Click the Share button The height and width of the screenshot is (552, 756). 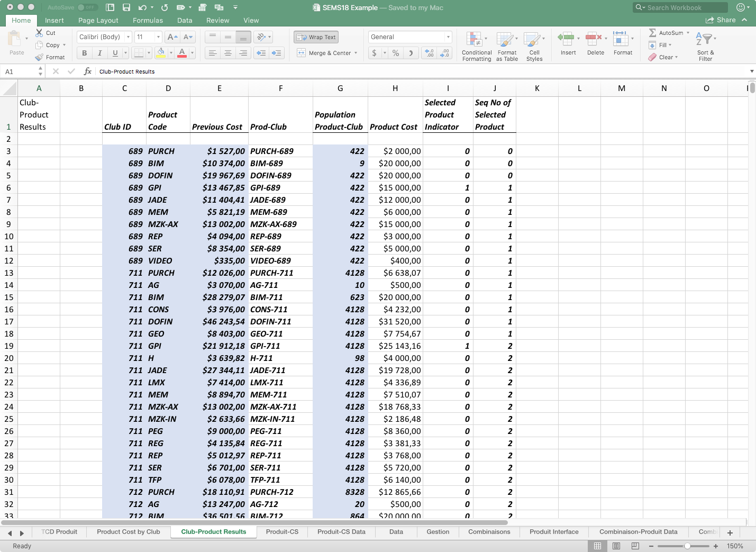pyautogui.click(x=721, y=20)
